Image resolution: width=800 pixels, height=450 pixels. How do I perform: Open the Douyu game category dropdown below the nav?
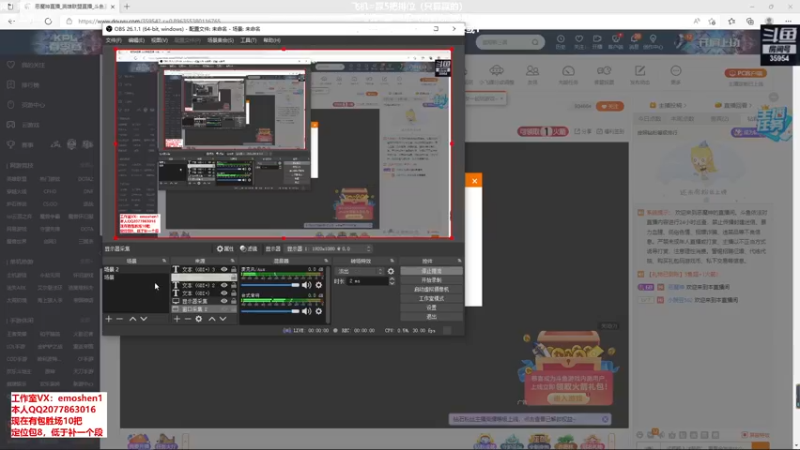[x=485, y=98]
